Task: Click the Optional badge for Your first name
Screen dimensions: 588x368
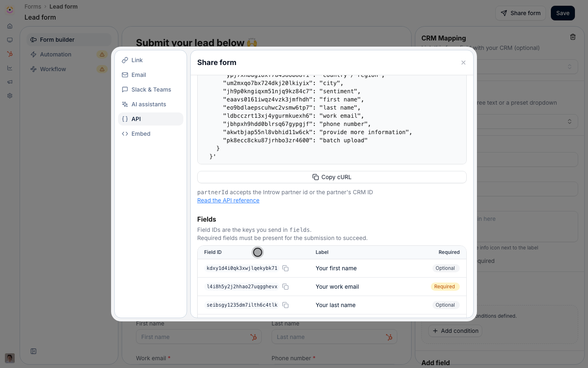Action: pos(445,268)
